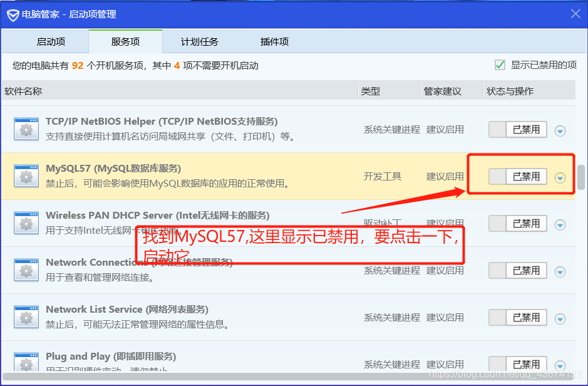
Task: Click the 状态与操作 column header
Action: pos(510,91)
